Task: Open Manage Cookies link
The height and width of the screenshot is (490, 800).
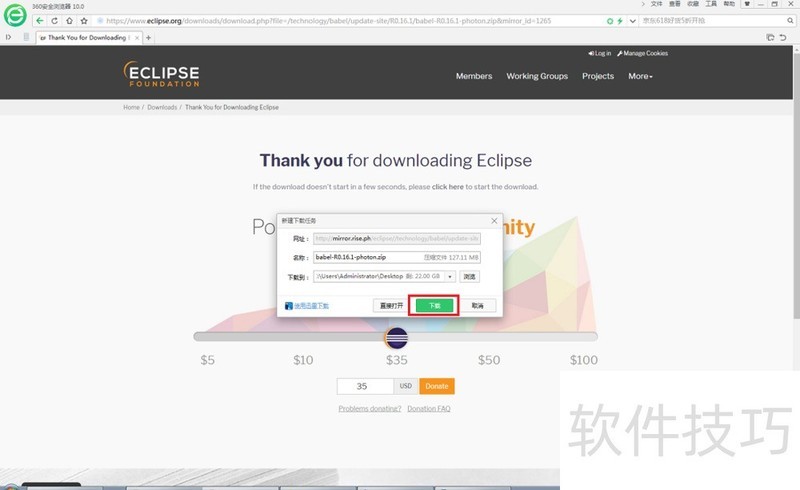Action: tap(642, 53)
